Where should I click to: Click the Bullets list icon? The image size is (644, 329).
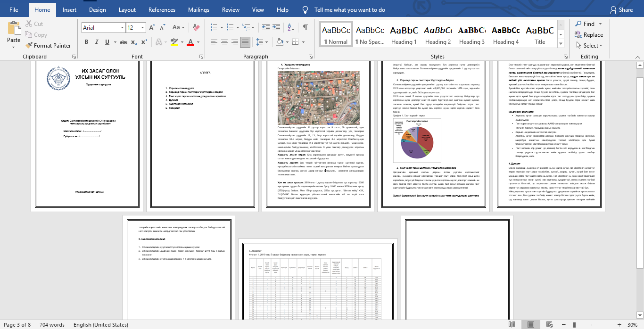[214, 28]
